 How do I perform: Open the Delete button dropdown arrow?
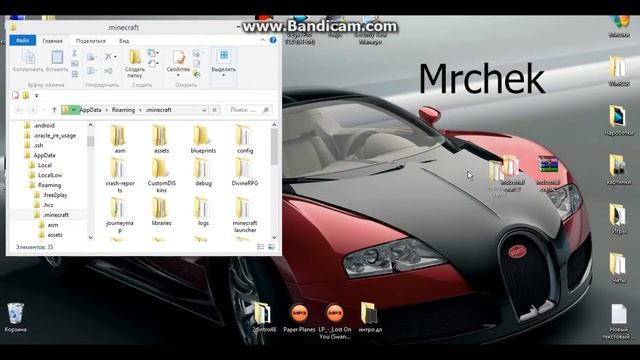(116, 57)
